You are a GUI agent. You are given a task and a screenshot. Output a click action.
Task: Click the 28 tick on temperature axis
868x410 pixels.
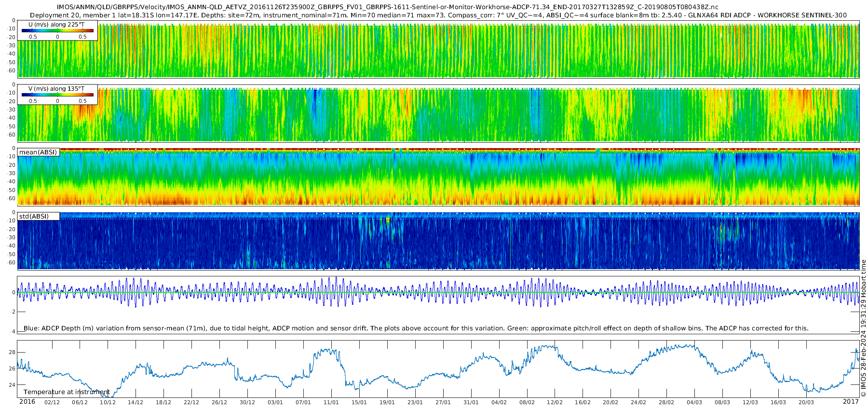12,353
